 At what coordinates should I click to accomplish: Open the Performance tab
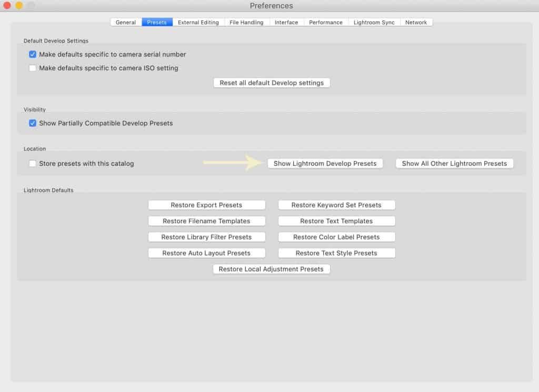[x=326, y=22]
